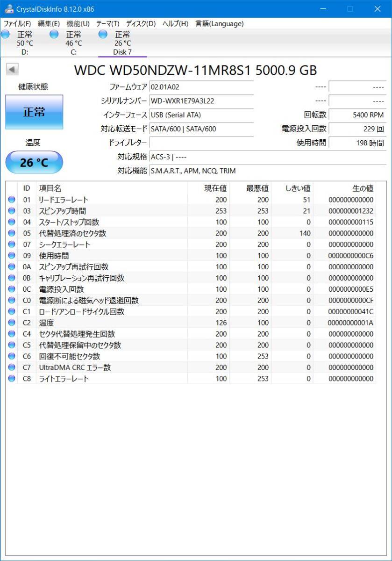Switch to the C: drive tab
392x561 pixels.
[73, 43]
